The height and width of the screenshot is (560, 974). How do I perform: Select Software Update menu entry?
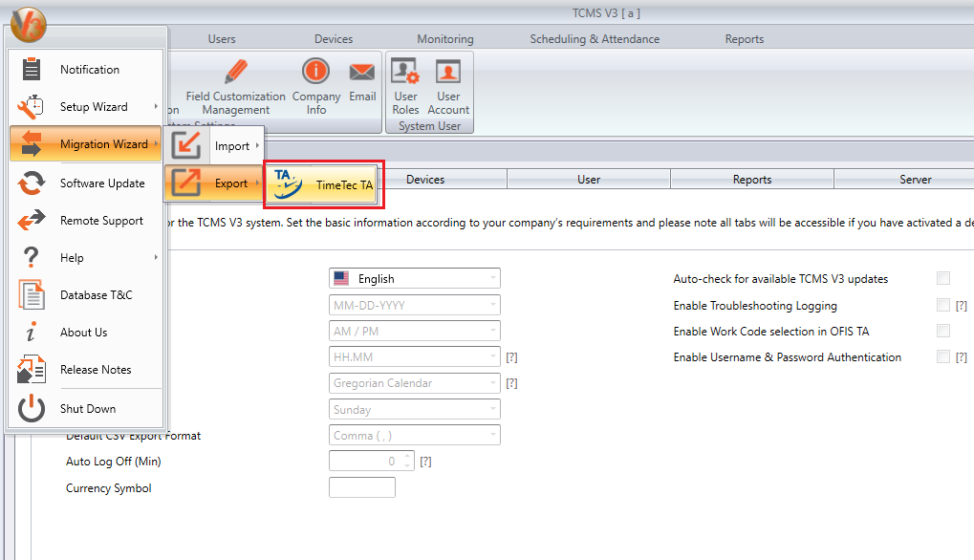(x=86, y=183)
